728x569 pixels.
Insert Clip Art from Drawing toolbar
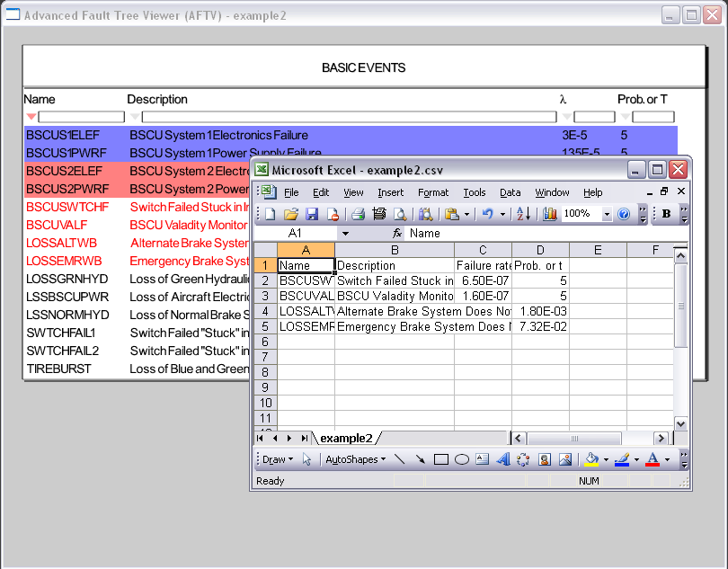tap(544, 459)
